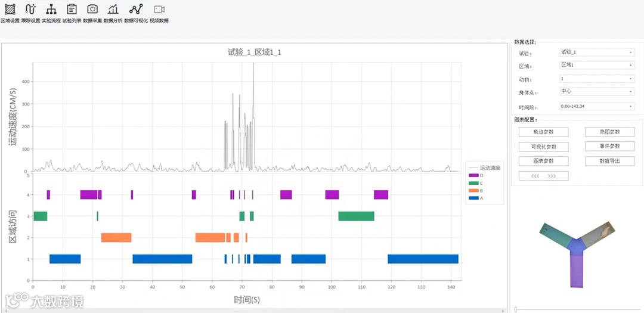Open 可视化参数 settings
This screenshot has width=644, height=313.
(x=543, y=147)
